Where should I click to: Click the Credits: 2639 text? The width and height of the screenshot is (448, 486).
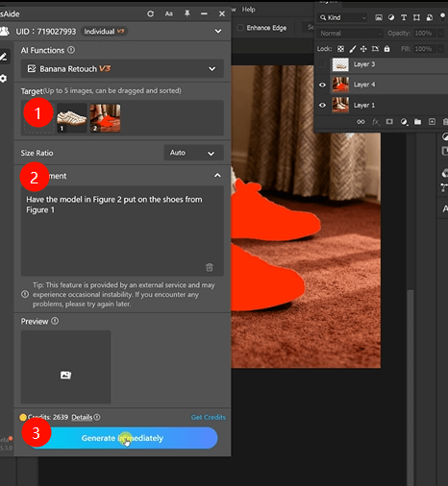(x=48, y=417)
